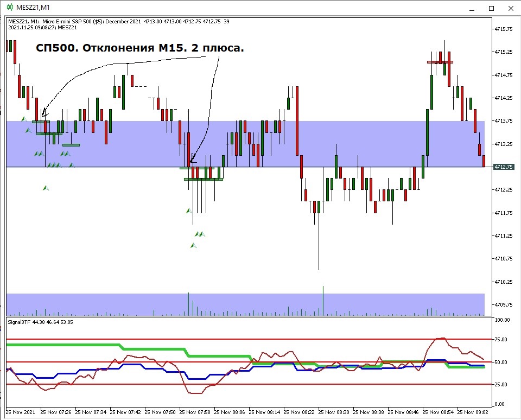Image resolution: width=521 pixels, height=420 pixels.
Task: Click the 25 Nov 08:30 time label
Action: (334, 412)
